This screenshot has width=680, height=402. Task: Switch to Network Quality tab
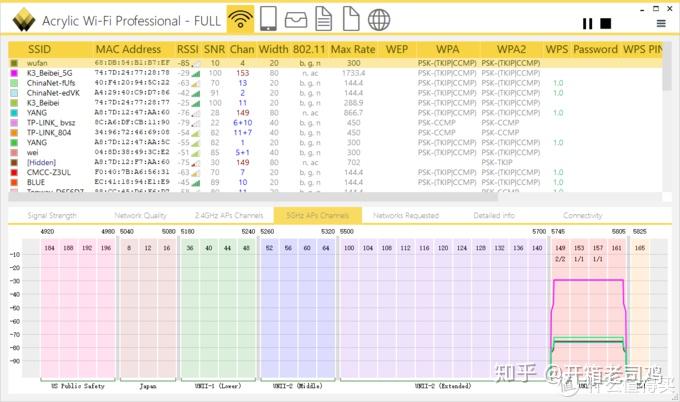[x=141, y=216]
